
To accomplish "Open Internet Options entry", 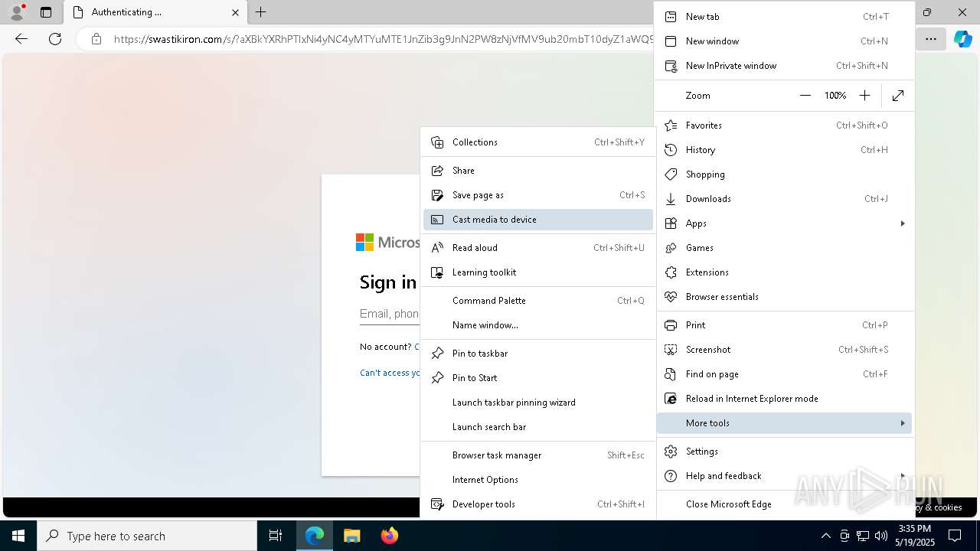I will [538, 480].
